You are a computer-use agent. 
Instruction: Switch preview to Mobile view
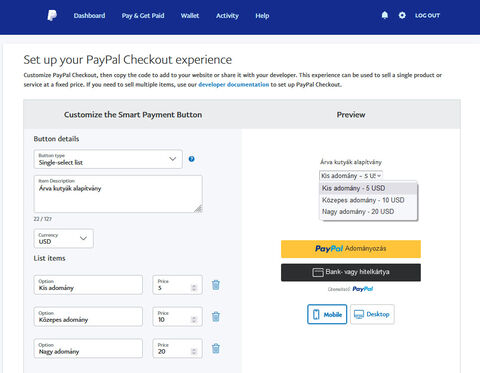click(x=327, y=314)
